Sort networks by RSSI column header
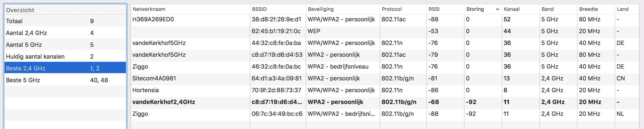 point(434,9)
